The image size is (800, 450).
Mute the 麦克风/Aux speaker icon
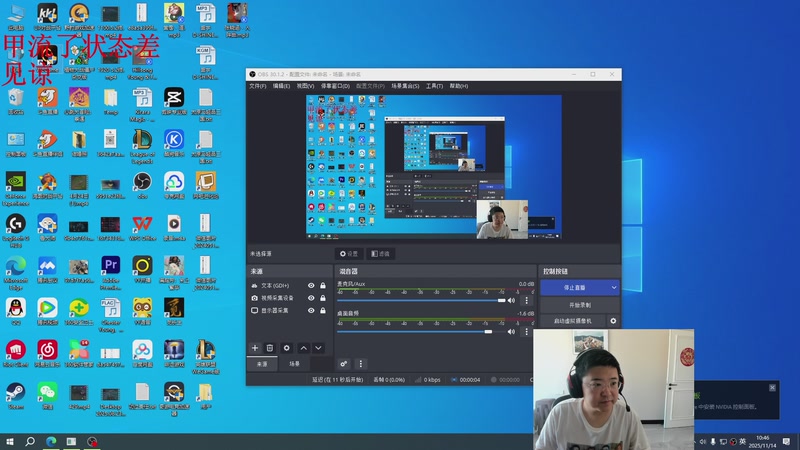(x=511, y=301)
